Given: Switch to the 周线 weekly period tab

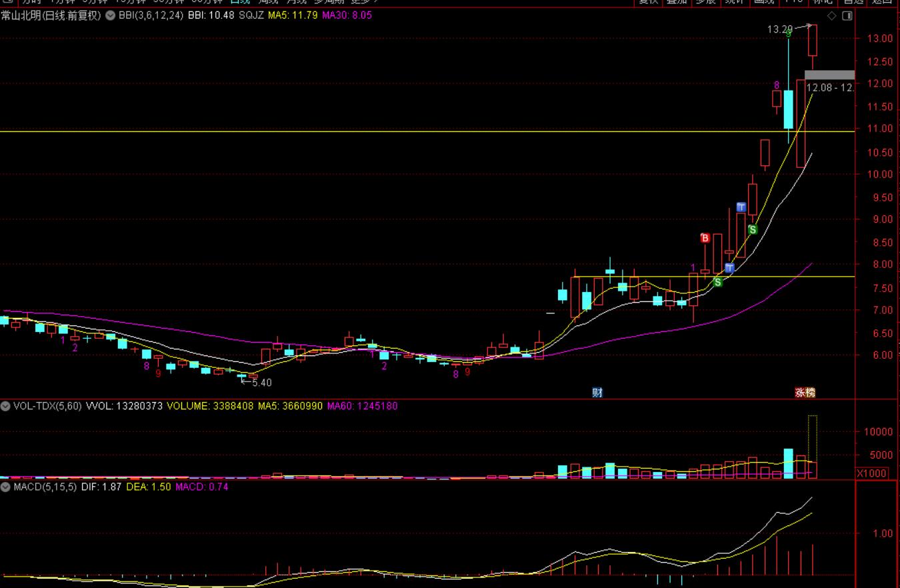Looking at the screenshot, I should (268, 2).
